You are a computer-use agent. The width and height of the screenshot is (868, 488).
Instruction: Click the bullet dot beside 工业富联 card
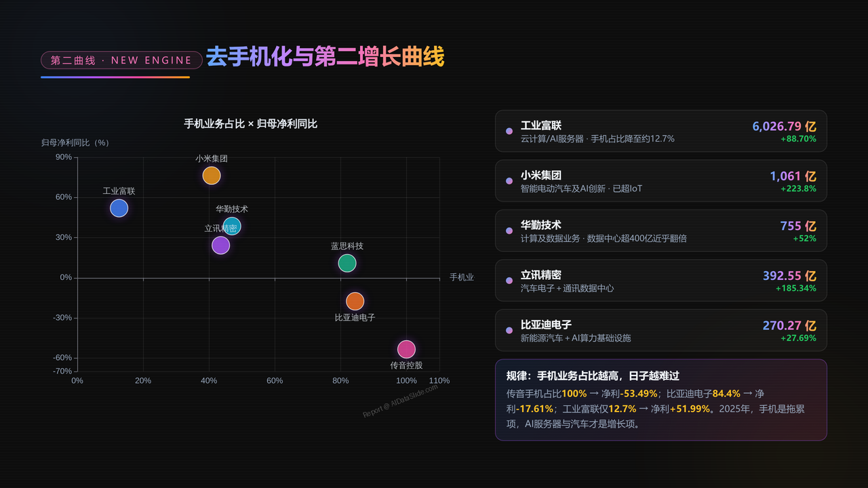coord(509,131)
